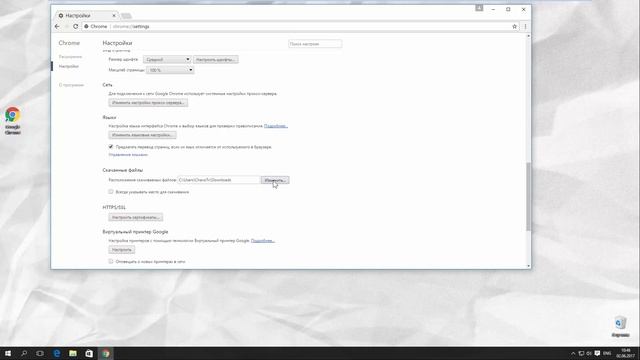Click the scrollbar down arrow

(x=529, y=266)
